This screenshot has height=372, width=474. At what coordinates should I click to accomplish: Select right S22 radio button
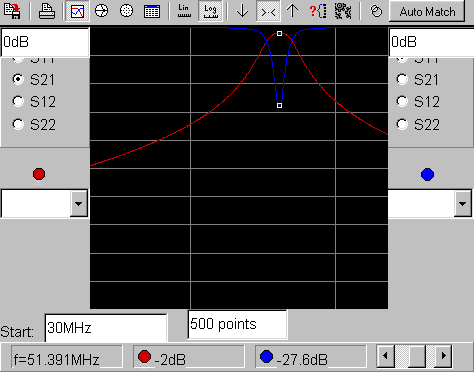pos(402,124)
